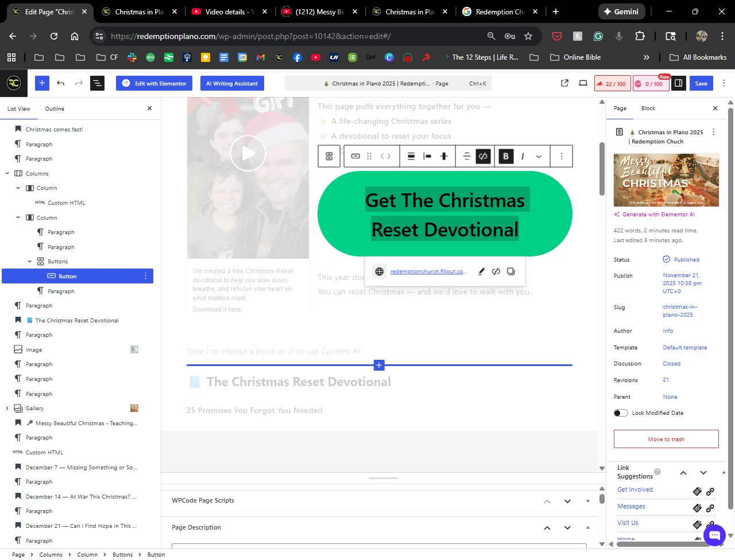Toggle the settings sidebar panel button
Viewport: 735px width, 560px height.
(678, 83)
